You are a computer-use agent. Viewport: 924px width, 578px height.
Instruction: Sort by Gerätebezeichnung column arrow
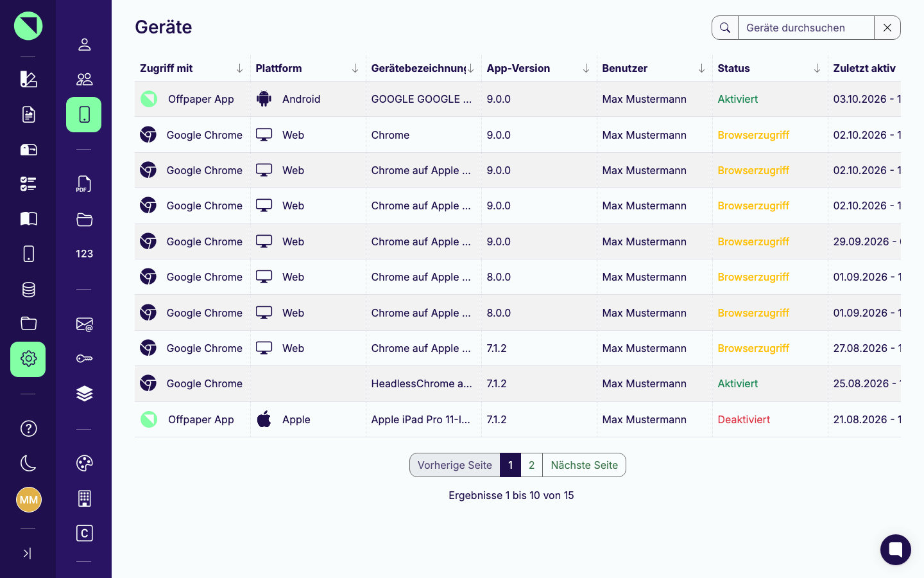click(x=470, y=68)
